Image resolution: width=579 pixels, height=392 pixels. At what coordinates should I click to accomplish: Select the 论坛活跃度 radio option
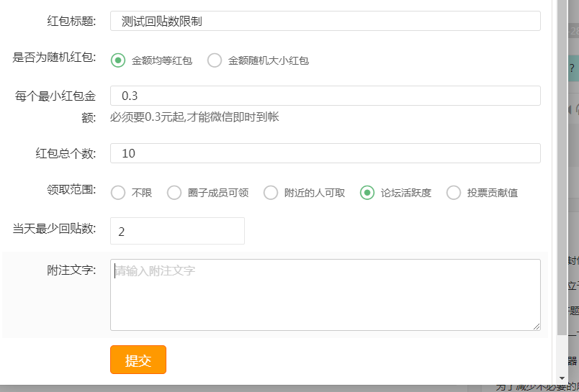(367, 193)
